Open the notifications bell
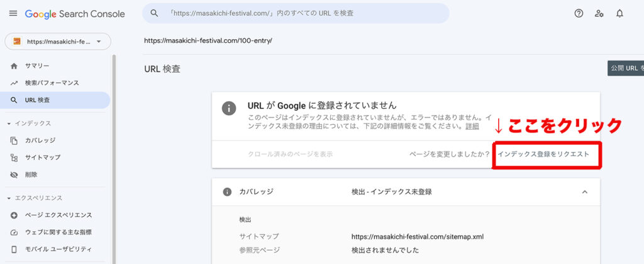This screenshot has width=644, height=264. [619, 14]
